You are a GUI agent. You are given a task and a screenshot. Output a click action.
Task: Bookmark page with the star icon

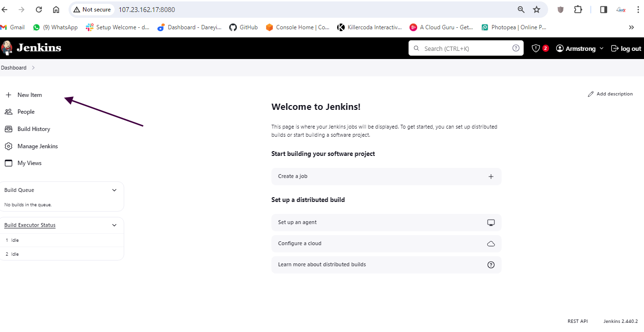(537, 10)
